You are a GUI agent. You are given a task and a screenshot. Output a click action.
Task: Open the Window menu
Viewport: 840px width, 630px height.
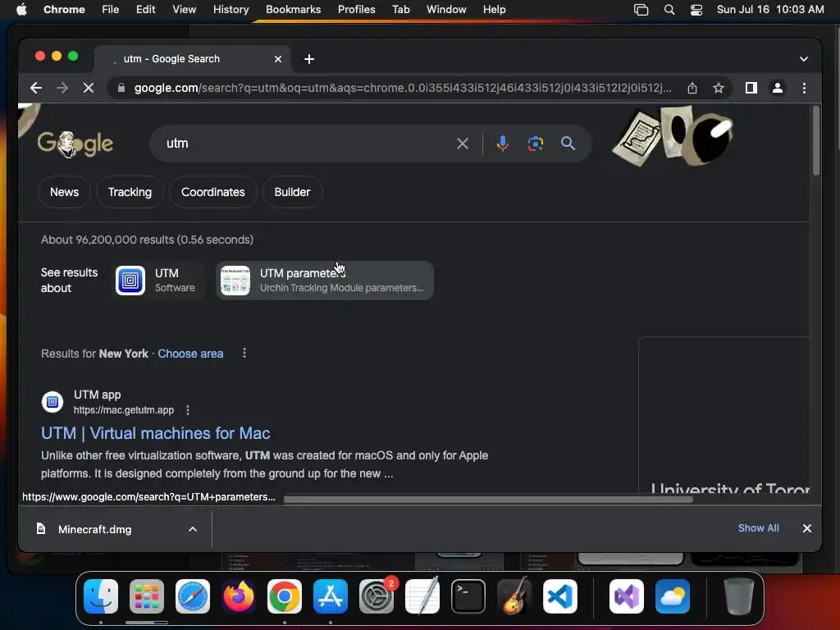[x=446, y=9]
